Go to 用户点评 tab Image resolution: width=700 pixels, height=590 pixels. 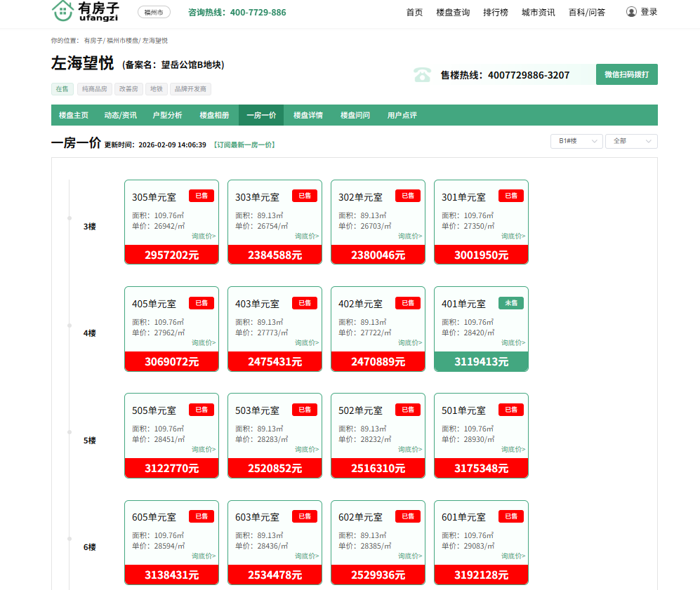tap(402, 115)
